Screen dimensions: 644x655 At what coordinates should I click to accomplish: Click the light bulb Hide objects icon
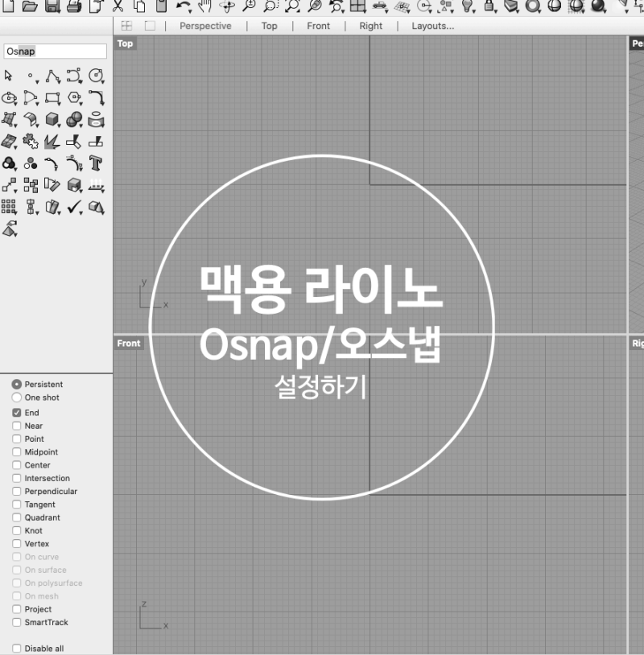(x=468, y=6)
